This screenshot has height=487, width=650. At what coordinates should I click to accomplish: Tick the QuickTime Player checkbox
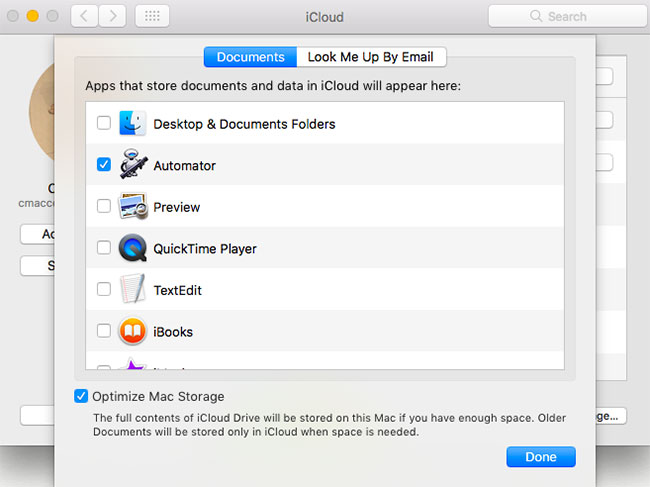(x=104, y=248)
